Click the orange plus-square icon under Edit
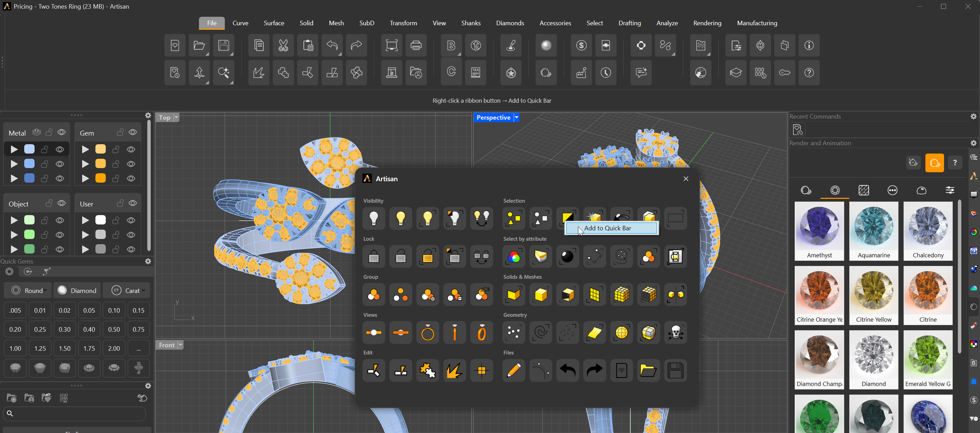980x433 pixels. coord(482,370)
